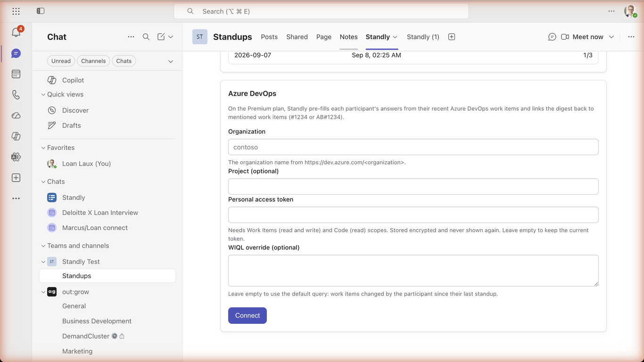The width and height of the screenshot is (644, 362).
Task: Show more apps ellipsis in left rail
Action: pyautogui.click(x=16, y=198)
